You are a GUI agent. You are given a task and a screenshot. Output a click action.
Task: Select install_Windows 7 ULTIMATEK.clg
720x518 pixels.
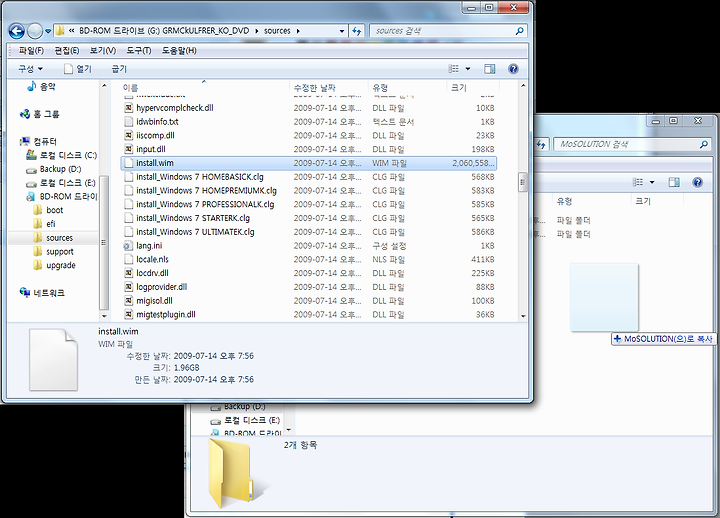[x=309, y=232]
